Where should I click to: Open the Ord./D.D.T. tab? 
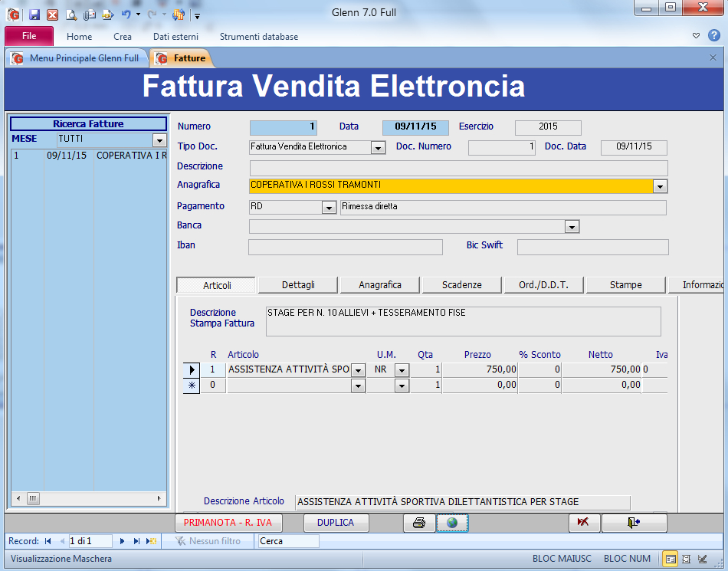click(x=543, y=284)
